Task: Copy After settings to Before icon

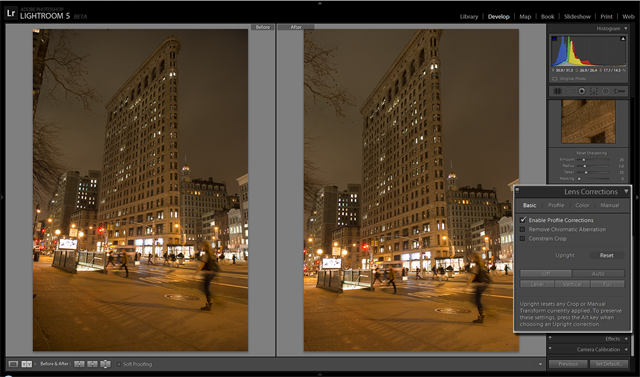Action: (92, 364)
